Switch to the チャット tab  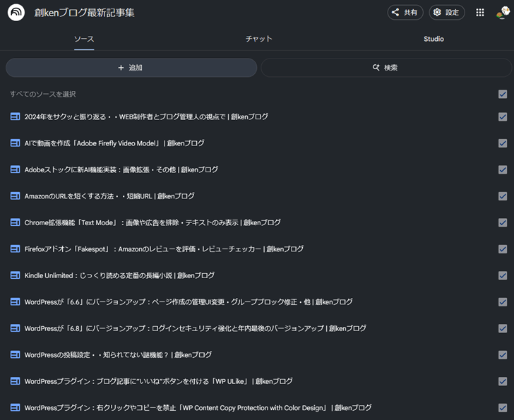coord(259,39)
